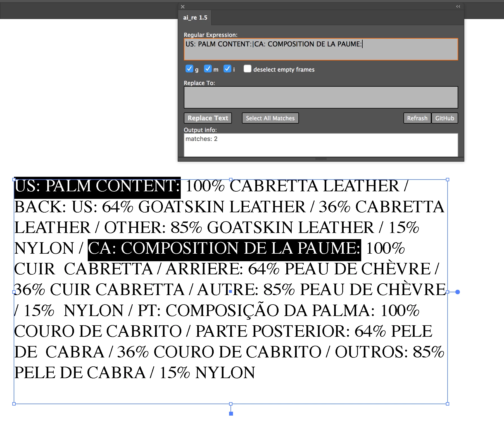Click the Regular Expression input field

point(321,49)
